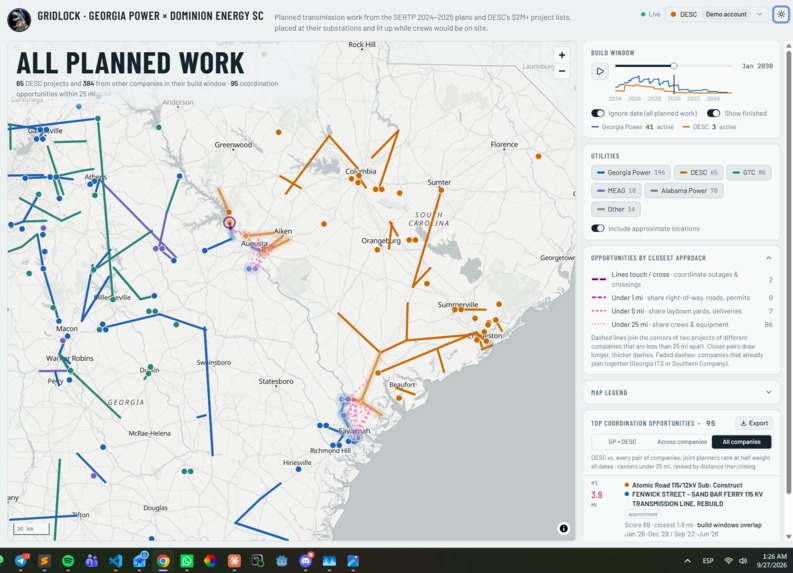Click the orange DESC marker near Sumter
The height and width of the screenshot is (573, 793).
(x=441, y=190)
